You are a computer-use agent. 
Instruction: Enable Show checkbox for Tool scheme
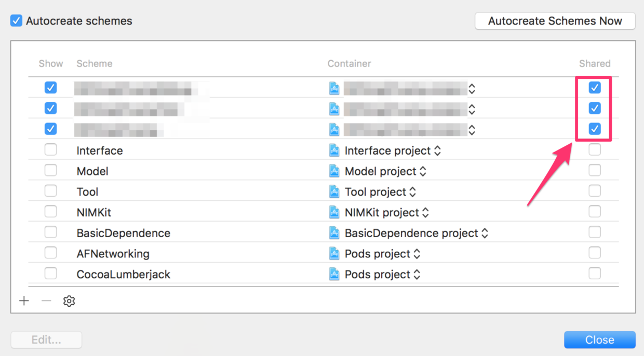tap(50, 191)
